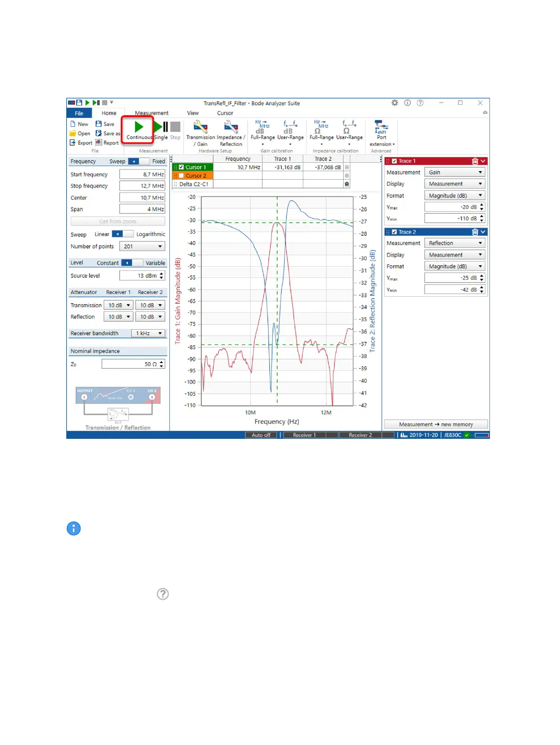This screenshot has width=560, height=745.
Task: Click the Start frequency field
Action: click(x=142, y=174)
